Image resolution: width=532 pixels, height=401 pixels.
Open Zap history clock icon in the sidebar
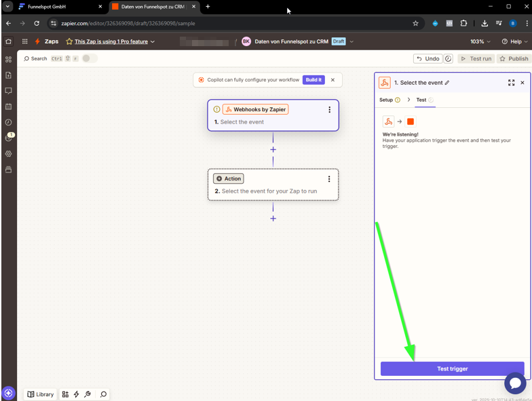point(8,122)
